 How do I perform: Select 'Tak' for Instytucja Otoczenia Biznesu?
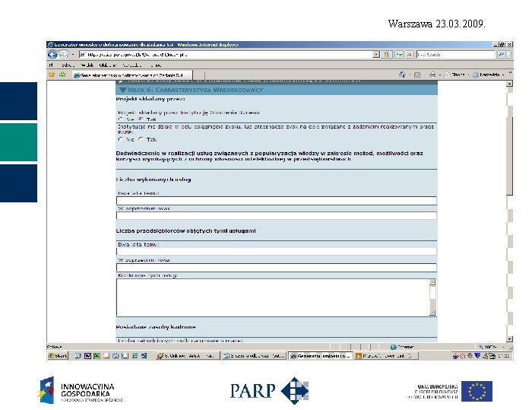[141, 119]
